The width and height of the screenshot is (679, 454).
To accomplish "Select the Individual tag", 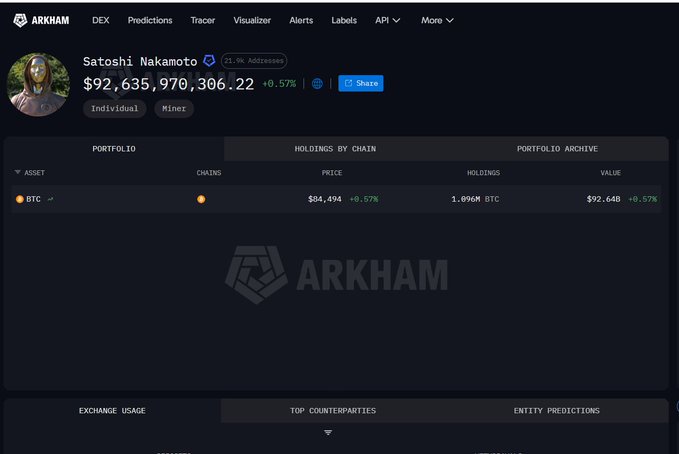I will tap(114, 108).
